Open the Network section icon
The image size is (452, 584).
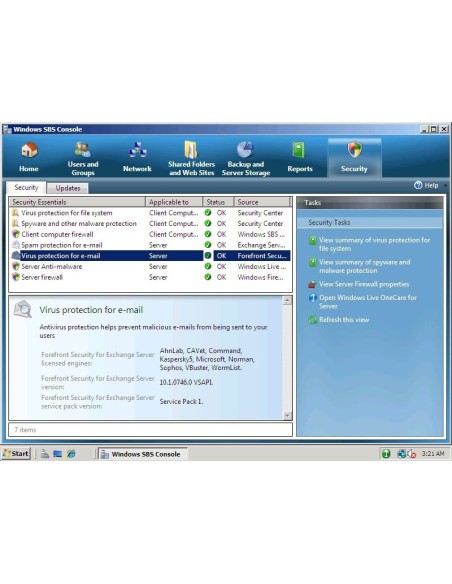137,150
